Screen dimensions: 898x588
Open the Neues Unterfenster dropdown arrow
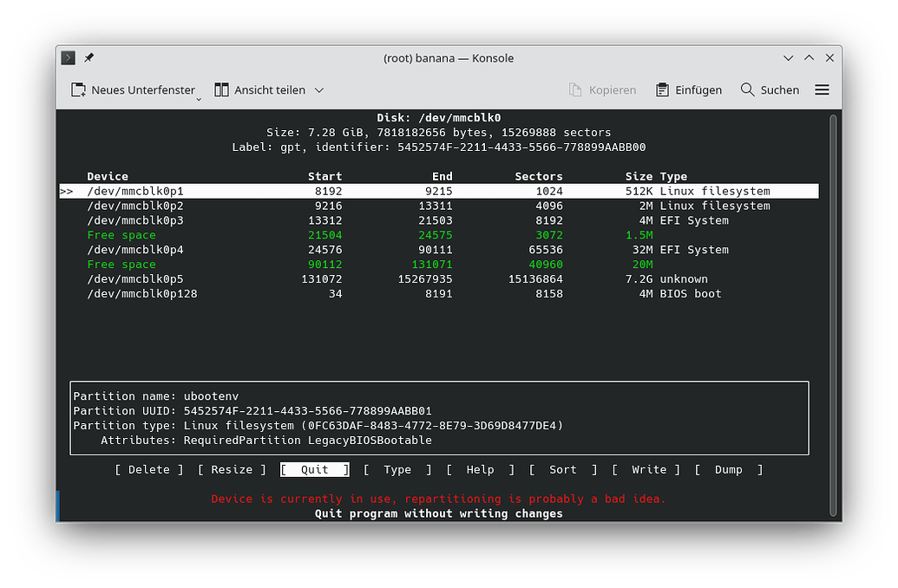[198, 95]
